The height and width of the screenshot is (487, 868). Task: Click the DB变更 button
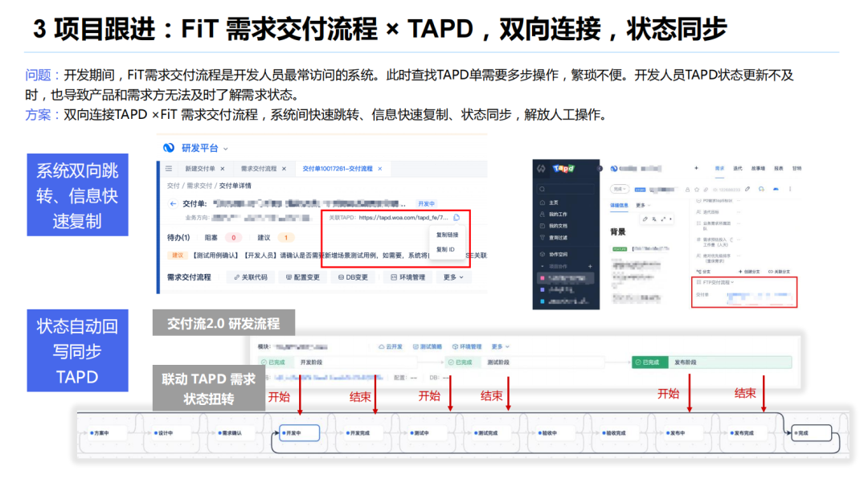[353, 277]
